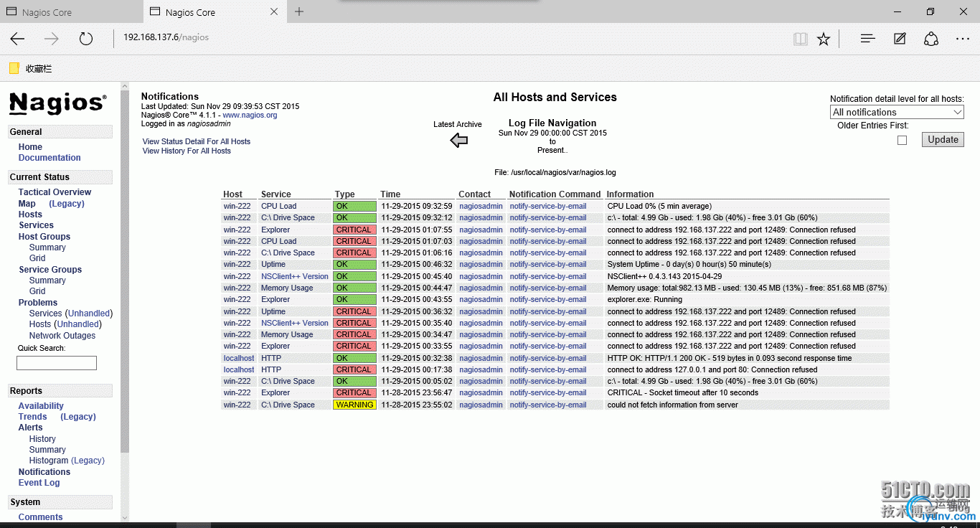Click Latest Archive arrow icon
980x528 pixels.
coord(459,141)
